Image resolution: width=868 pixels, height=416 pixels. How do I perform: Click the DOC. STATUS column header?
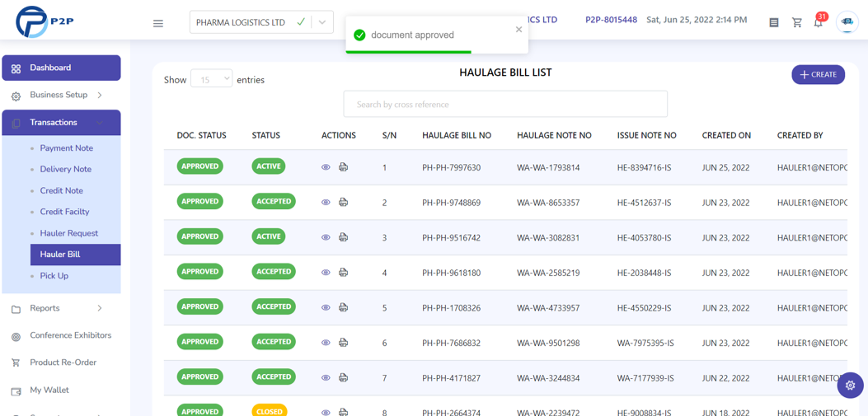point(201,136)
